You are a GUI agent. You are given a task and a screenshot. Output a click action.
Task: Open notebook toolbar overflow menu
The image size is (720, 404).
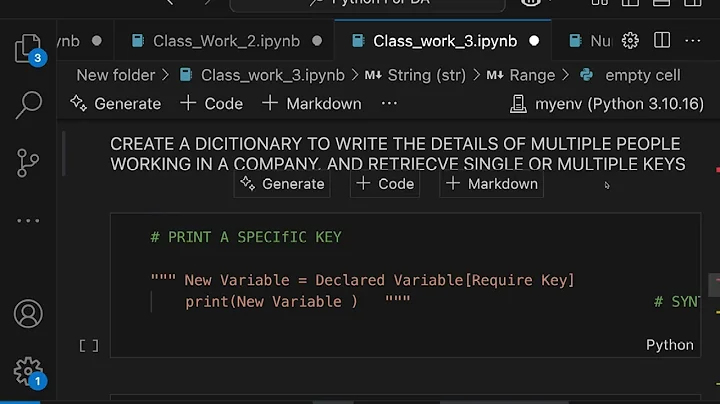(x=389, y=103)
